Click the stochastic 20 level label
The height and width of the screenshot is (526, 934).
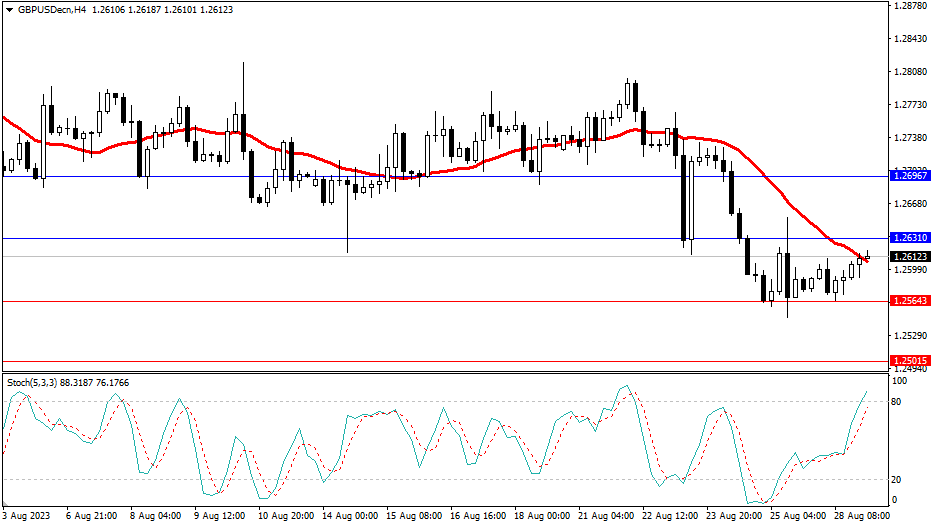(898, 479)
